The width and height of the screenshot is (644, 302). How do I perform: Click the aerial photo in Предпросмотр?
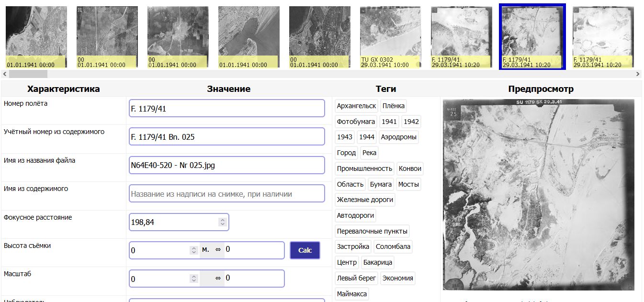point(539,194)
